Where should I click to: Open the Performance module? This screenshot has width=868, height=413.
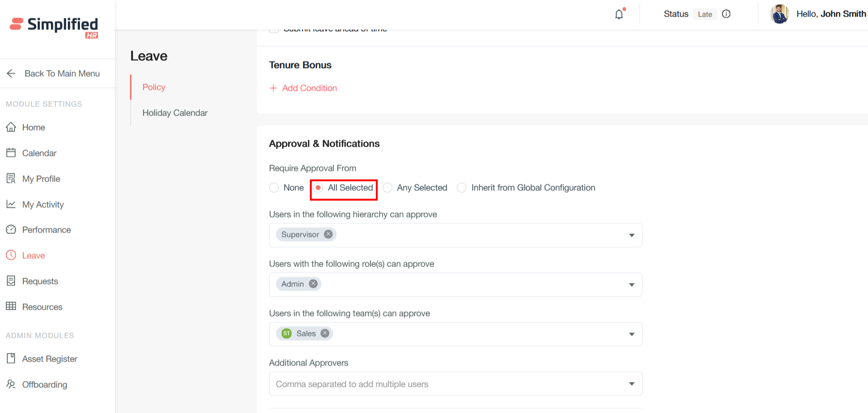(47, 230)
